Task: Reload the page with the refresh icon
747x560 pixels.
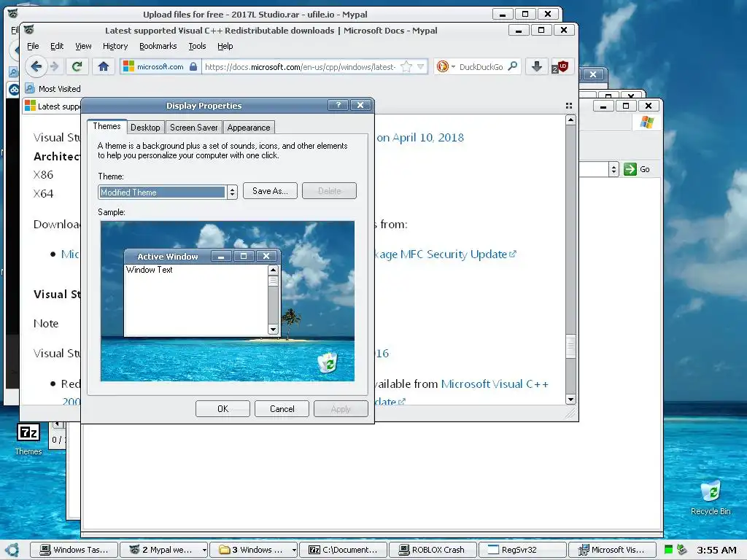Action: tap(77, 66)
